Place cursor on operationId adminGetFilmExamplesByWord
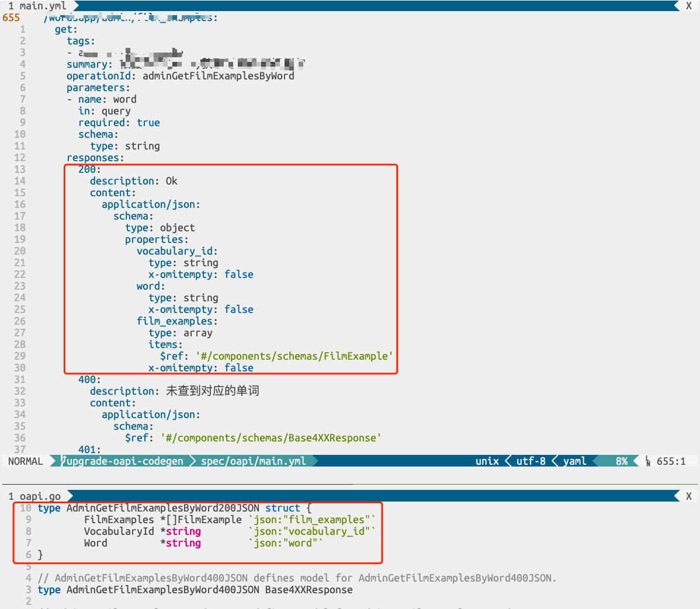This screenshot has width=700, height=609. coord(181,76)
